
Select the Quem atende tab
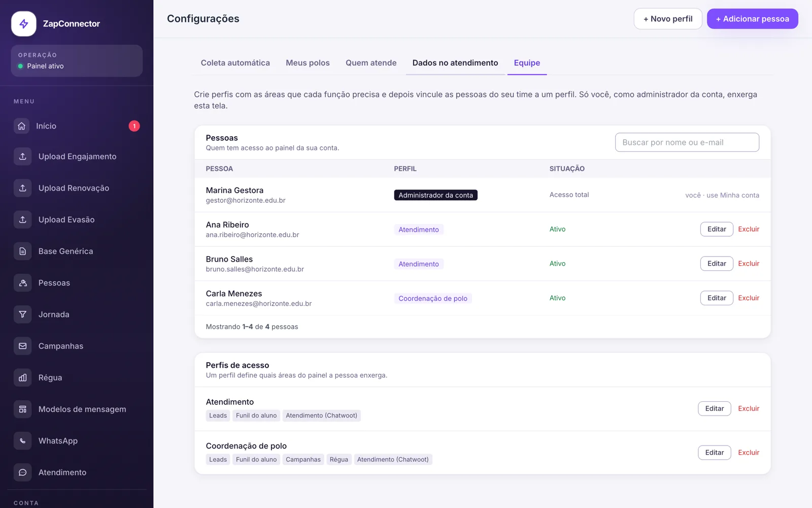[371, 63]
